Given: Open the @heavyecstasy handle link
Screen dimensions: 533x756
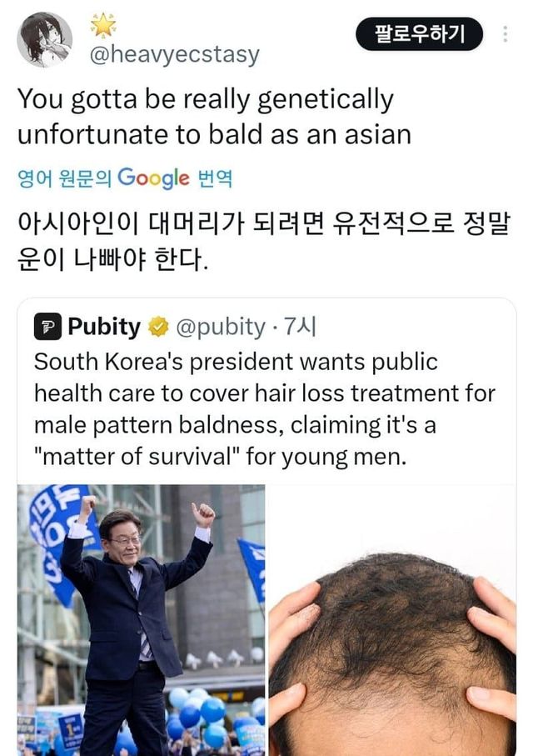Looking at the screenshot, I should coord(174,54).
